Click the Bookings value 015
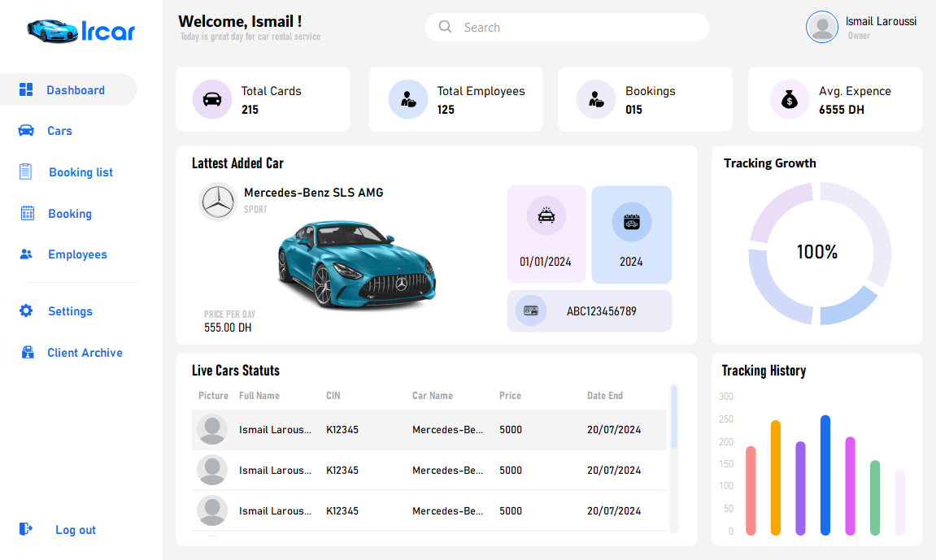Viewport: 936px width, 560px height. (x=634, y=110)
